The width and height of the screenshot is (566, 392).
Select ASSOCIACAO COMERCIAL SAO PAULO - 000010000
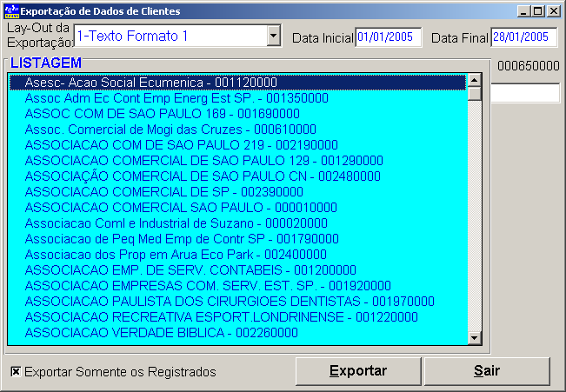click(x=237, y=208)
